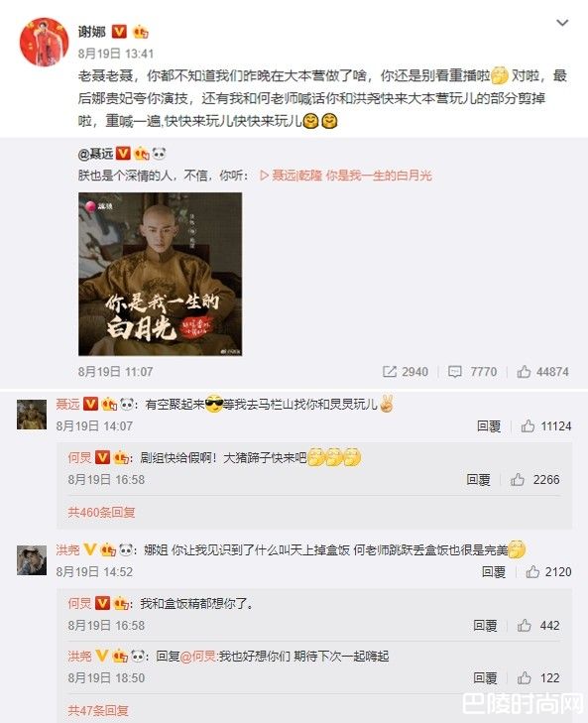The image size is (588, 723).
Task: Like 洪尧's reply with 122 likes
Action: pyautogui.click(x=538, y=677)
